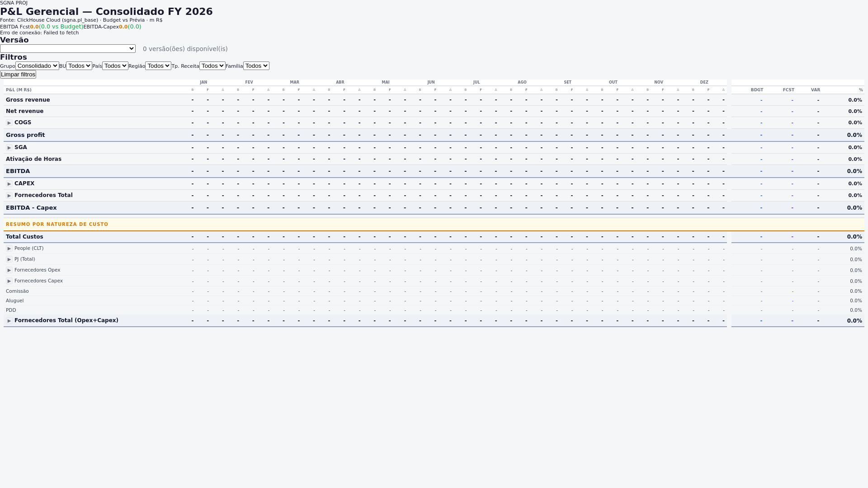Open the País filter dropdown
This screenshot has width=868, height=488.
click(x=115, y=66)
